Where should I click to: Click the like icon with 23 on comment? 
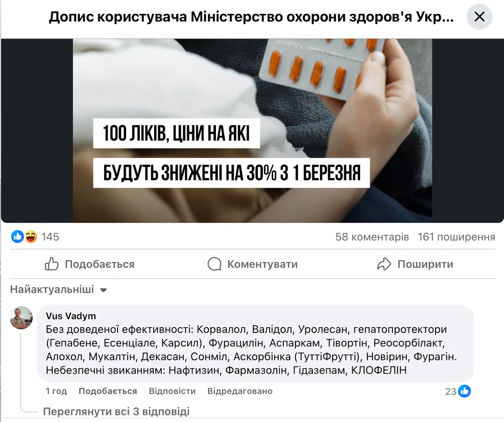(x=465, y=391)
